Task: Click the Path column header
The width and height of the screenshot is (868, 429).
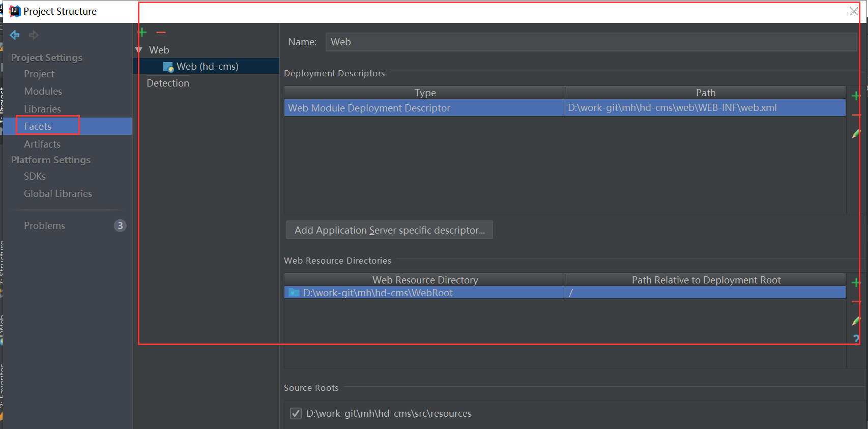Action: coord(706,93)
